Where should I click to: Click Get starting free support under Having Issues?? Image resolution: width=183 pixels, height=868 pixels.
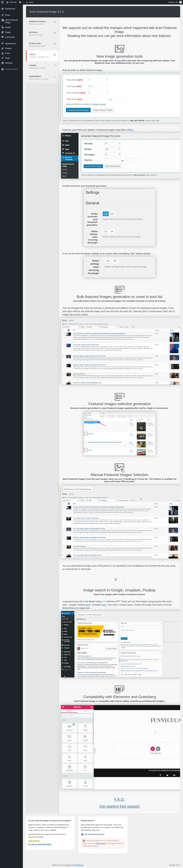click(94, 834)
